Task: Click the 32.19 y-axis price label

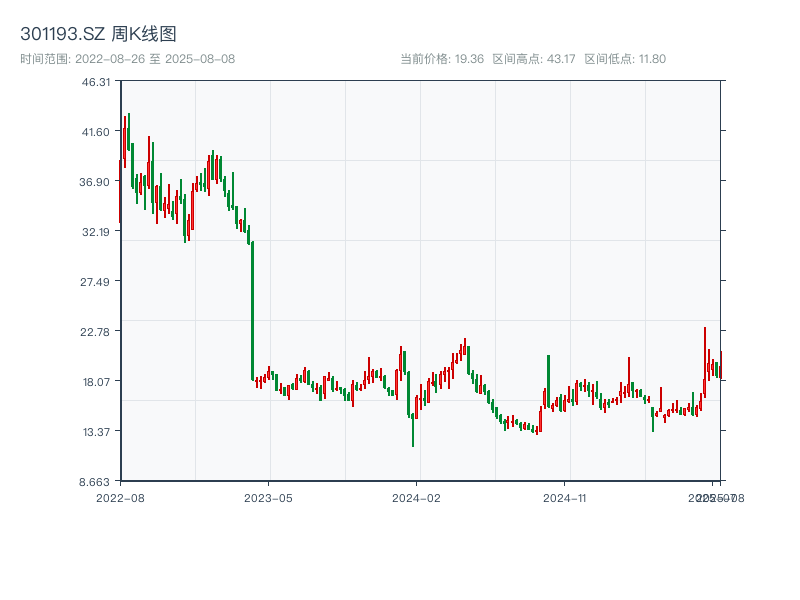Action: pyautogui.click(x=96, y=232)
